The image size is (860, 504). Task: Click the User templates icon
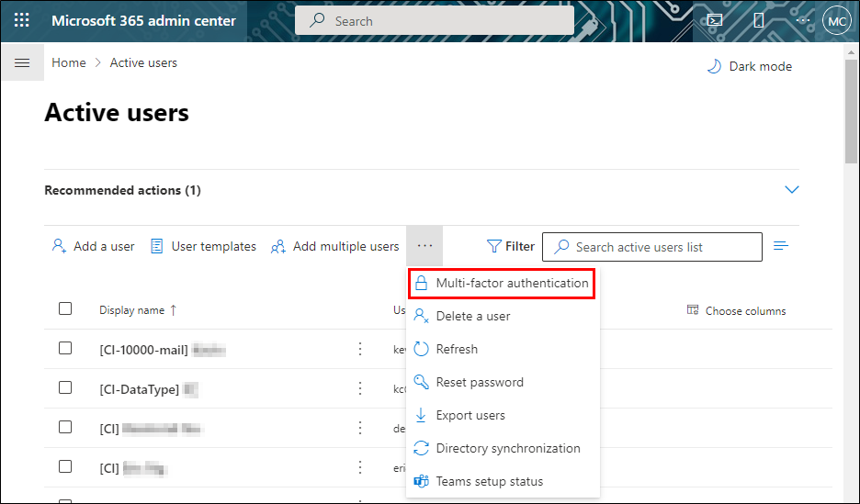pyautogui.click(x=157, y=247)
